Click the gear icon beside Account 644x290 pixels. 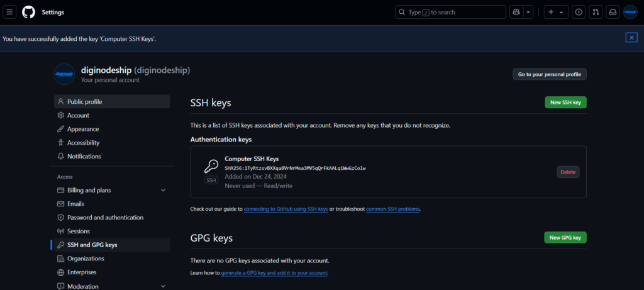(x=61, y=115)
